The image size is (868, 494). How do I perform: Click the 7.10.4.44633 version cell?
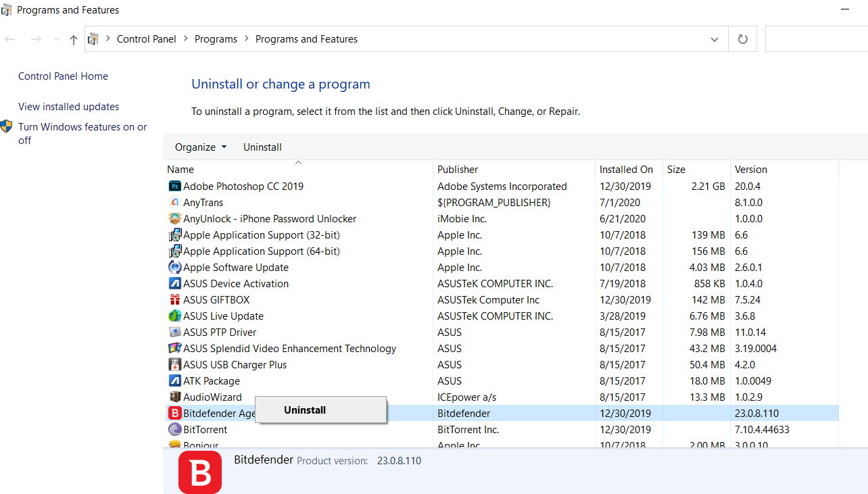(x=762, y=430)
